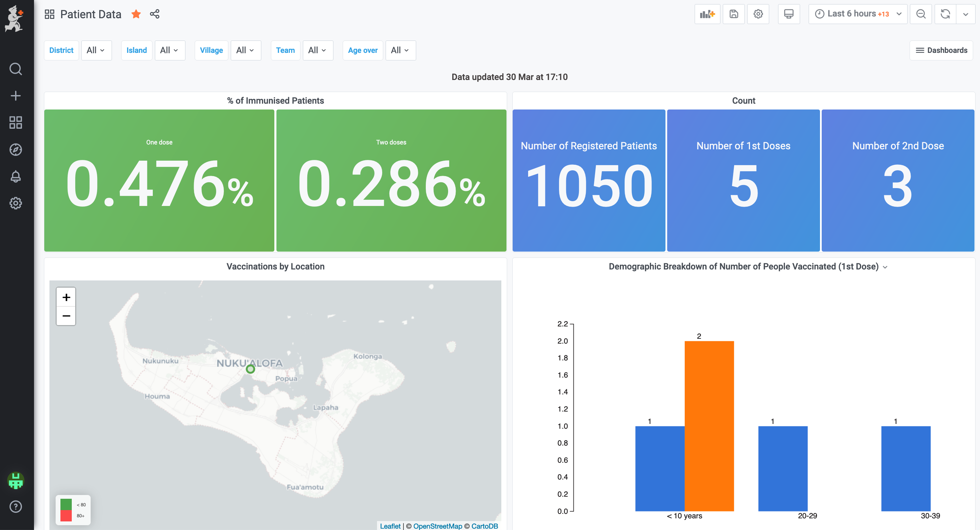Open the Dashboards links menu
Screen dimensions: 980x530
pos(941,50)
